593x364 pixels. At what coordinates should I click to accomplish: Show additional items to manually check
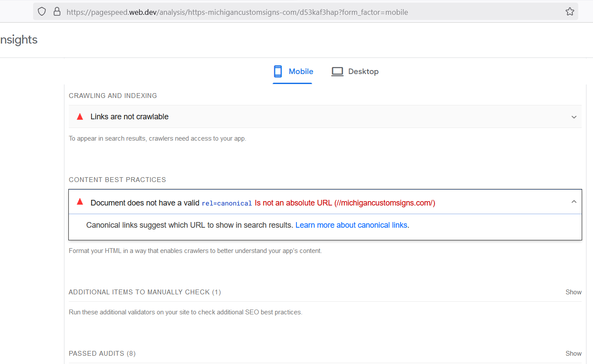point(573,292)
